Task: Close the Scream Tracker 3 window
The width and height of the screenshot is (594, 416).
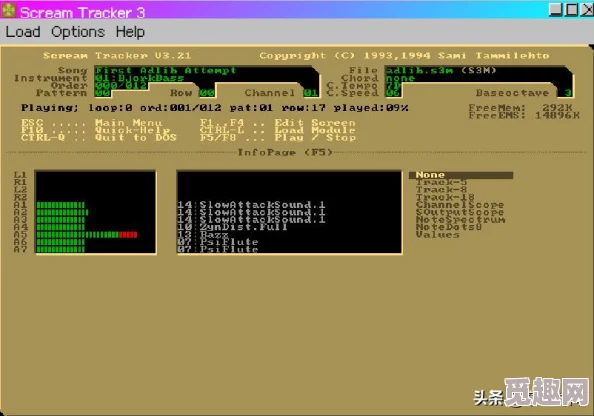Action: tap(587, 10)
